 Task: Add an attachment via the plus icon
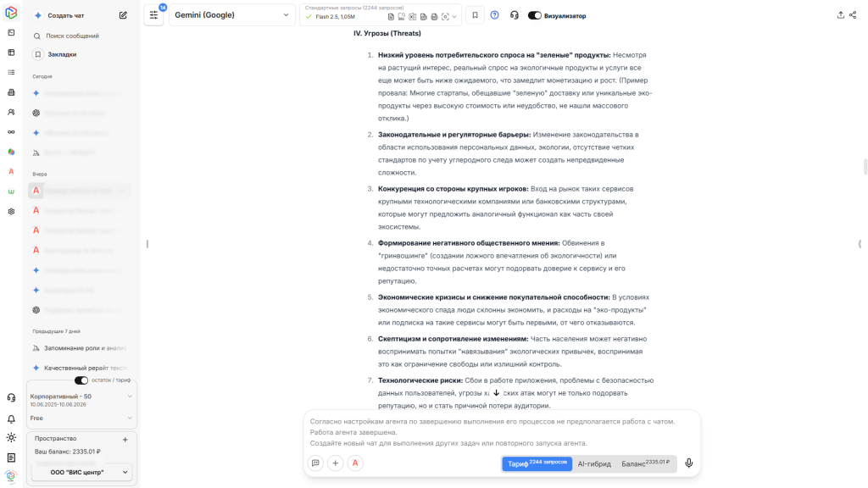[336, 463]
